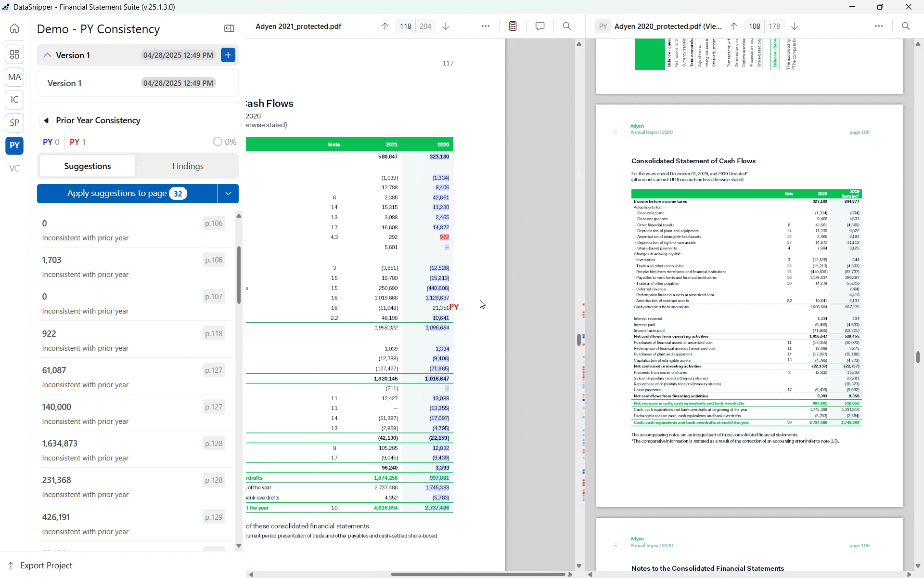This screenshot has height=578, width=924.
Task: Switch to the MA module
Action: point(14,77)
